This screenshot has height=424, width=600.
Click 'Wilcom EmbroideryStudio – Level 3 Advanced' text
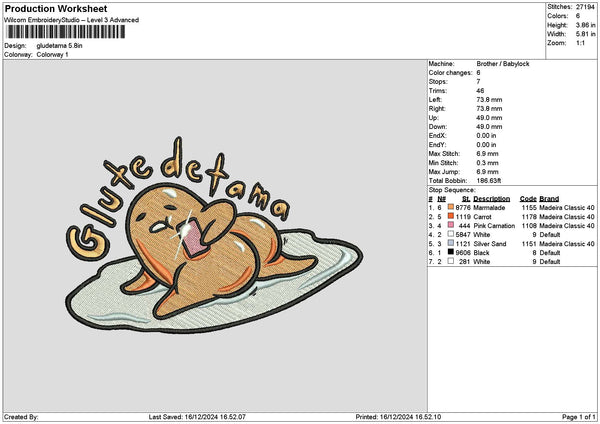tap(72, 20)
